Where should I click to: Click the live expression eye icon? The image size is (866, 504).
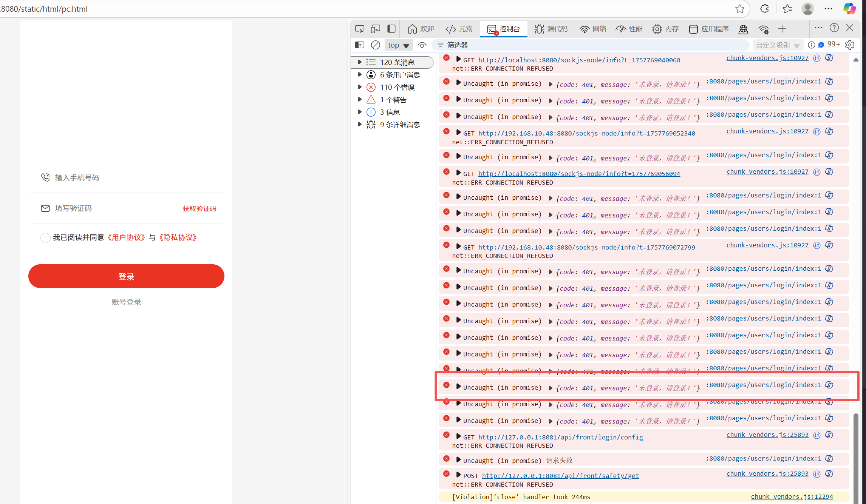click(x=422, y=45)
